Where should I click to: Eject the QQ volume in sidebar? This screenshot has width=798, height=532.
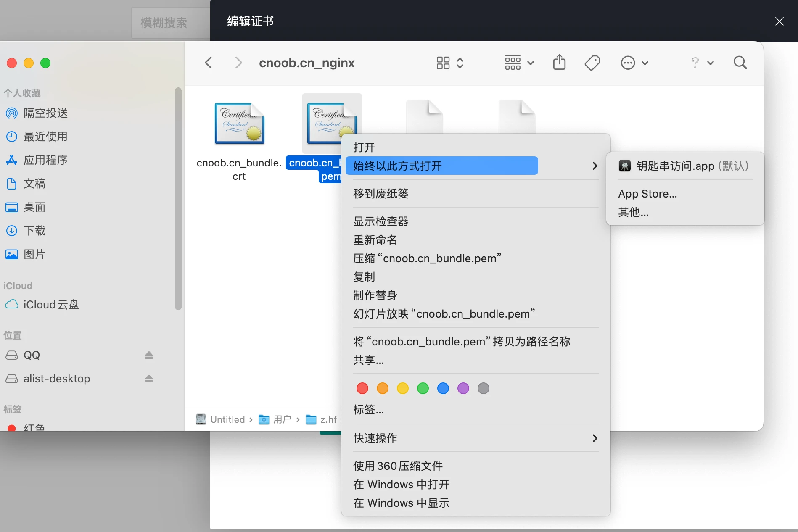tap(149, 355)
